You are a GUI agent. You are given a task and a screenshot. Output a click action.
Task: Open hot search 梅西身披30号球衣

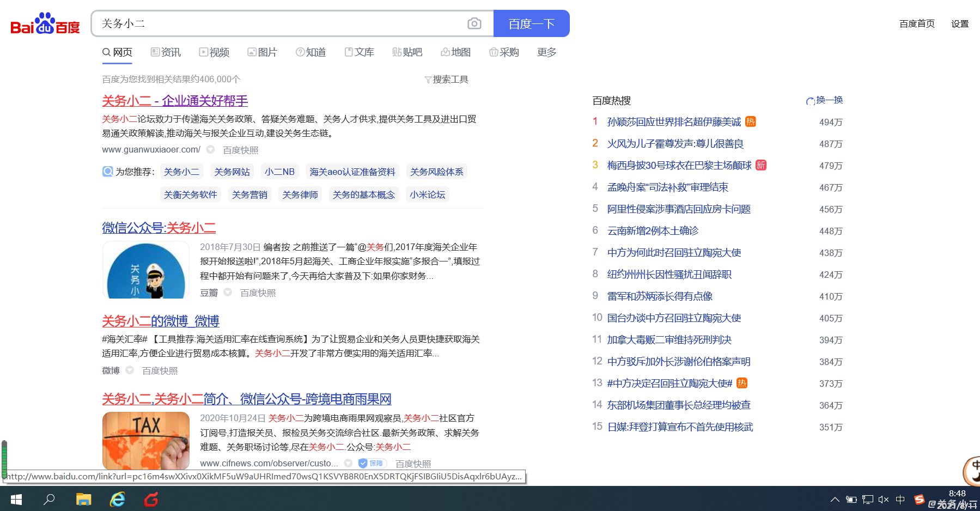[679, 166]
